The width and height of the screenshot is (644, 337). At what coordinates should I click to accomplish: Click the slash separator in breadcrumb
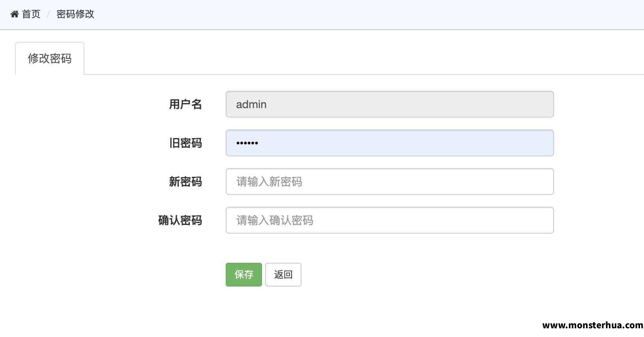pos(48,14)
